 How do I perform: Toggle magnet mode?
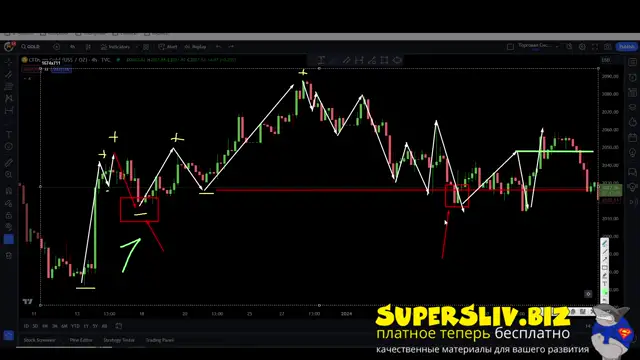coord(9,191)
